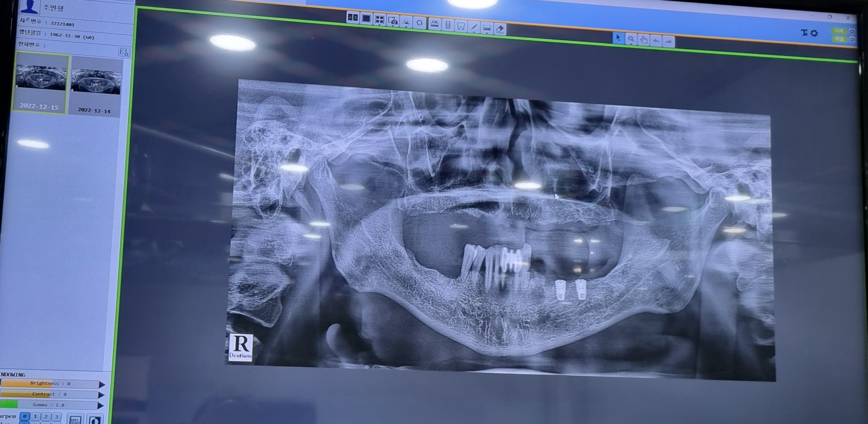Click the rotate image icon

coord(419,23)
